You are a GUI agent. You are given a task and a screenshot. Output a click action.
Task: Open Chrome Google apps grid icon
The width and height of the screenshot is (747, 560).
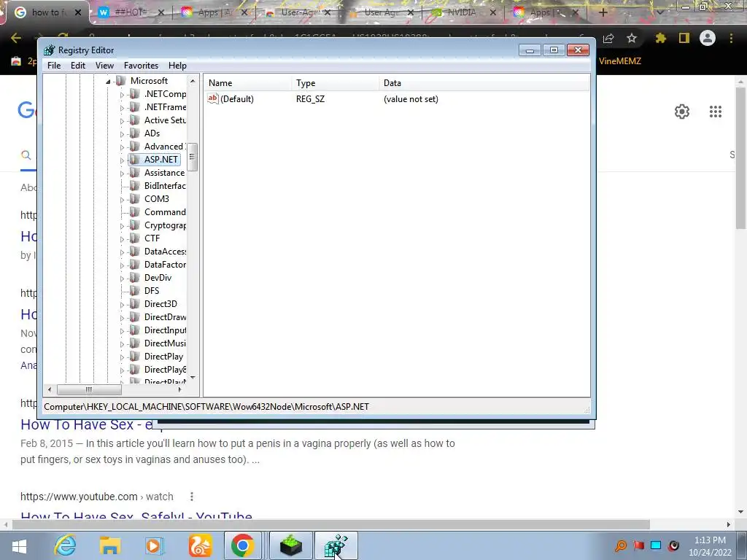(x=716, y=112)
